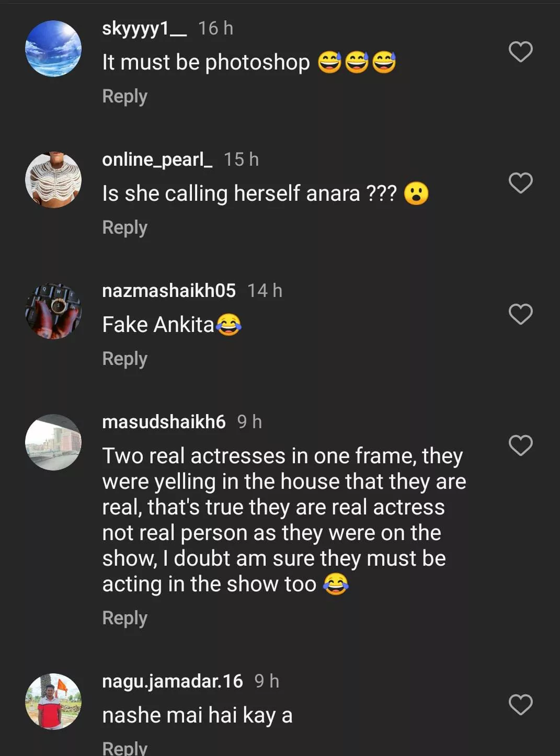
Task: Open online_pearl_ profile picture
Action: [x=53, y=180]
